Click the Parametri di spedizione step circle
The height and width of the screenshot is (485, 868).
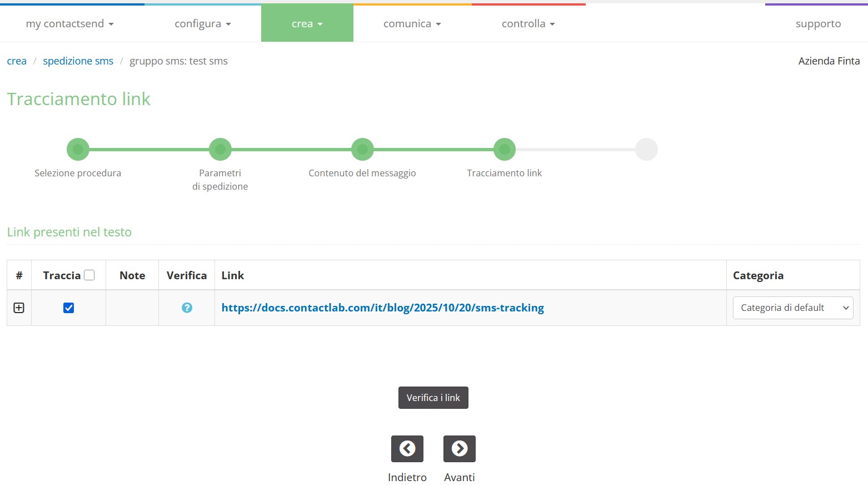point(220,149)
